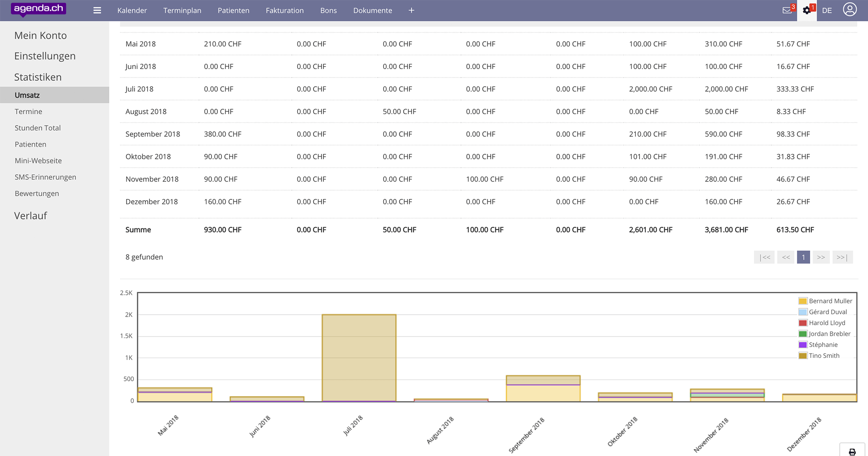Expand the Einstellungen sidebar section
This screenshot has height=456, width=868.
(45, 56)
